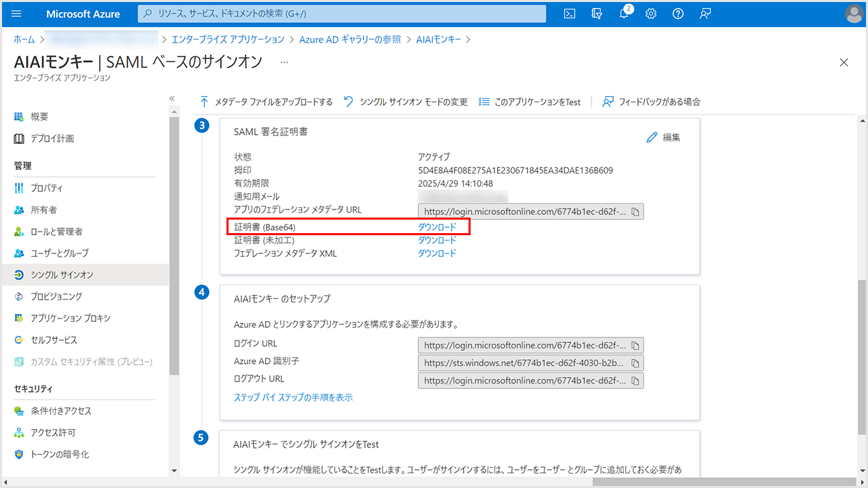
Task: Open ユーザーとグループ in the sidebar
Action: (x=59, y=253)
